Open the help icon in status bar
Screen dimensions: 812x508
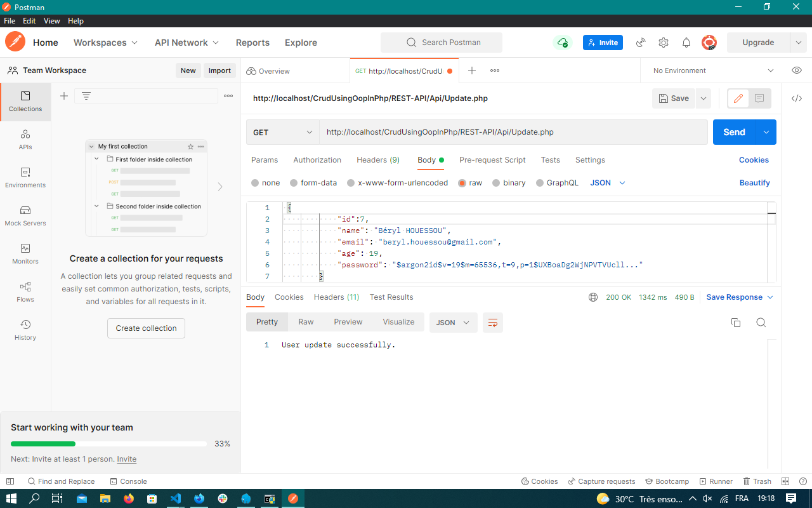pos(802,481)
